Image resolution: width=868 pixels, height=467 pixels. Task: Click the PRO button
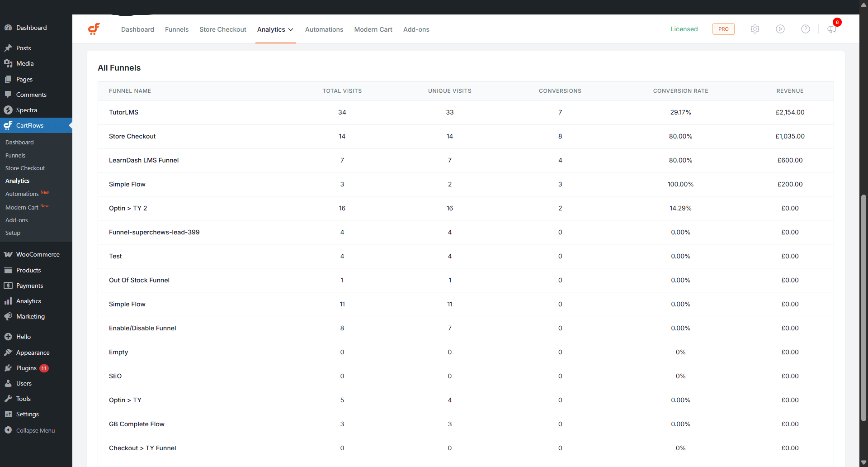(x=723, y=29)
